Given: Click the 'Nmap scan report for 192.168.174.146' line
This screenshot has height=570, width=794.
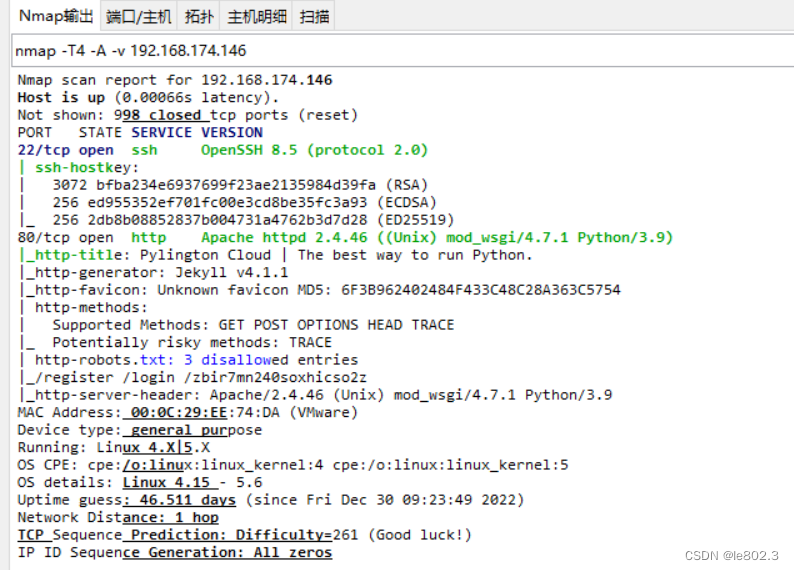Looking at the screenshot, I should (175, 80).
